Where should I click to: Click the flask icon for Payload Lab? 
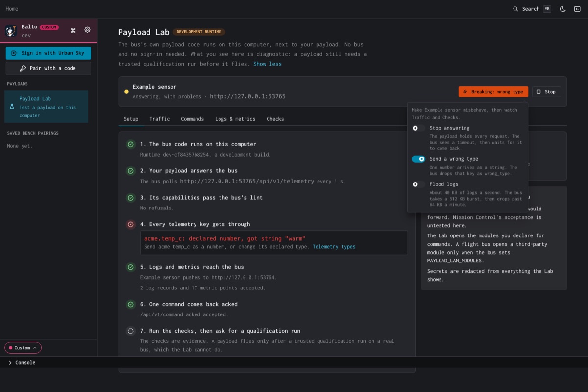(12, 106)
